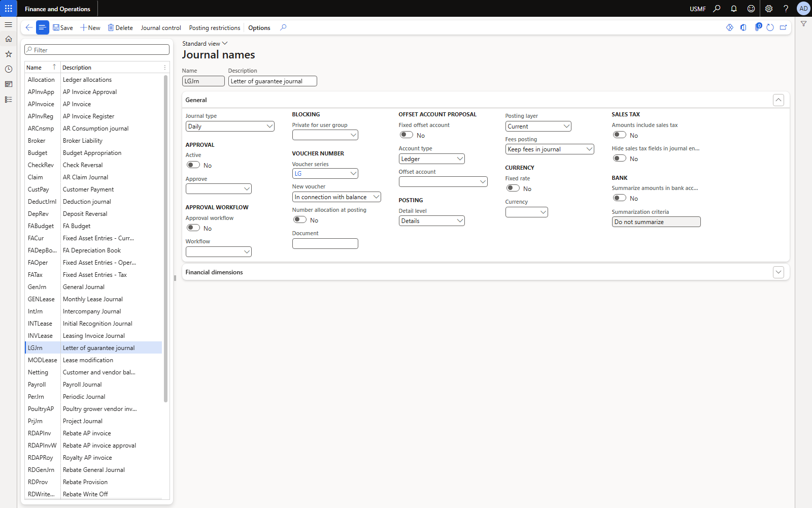Open the Standard view selector
Image resolution: width=812 pixels, height=508 pixels.
(205, 44)
